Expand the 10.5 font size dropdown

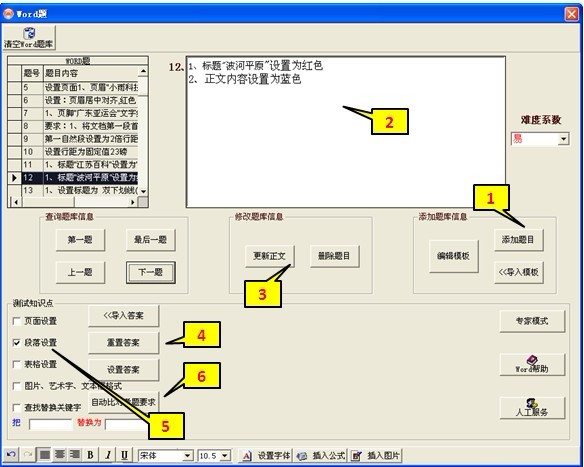click(x=225, y=455)
